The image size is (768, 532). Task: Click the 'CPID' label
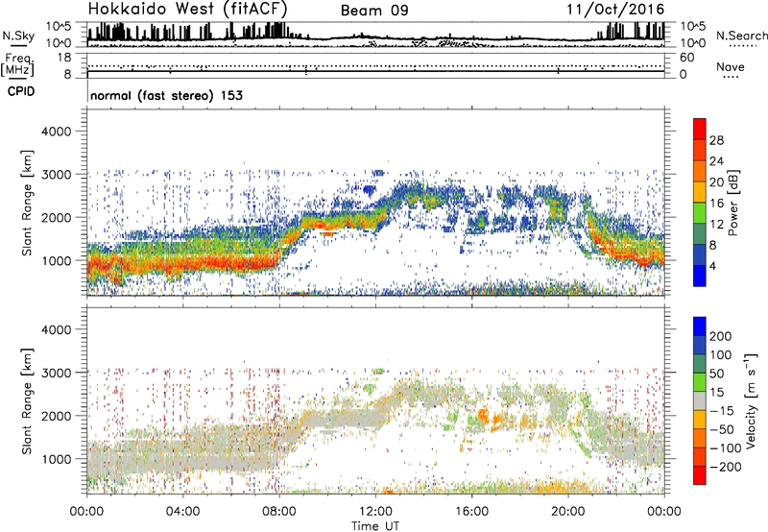tap(21, 91)
